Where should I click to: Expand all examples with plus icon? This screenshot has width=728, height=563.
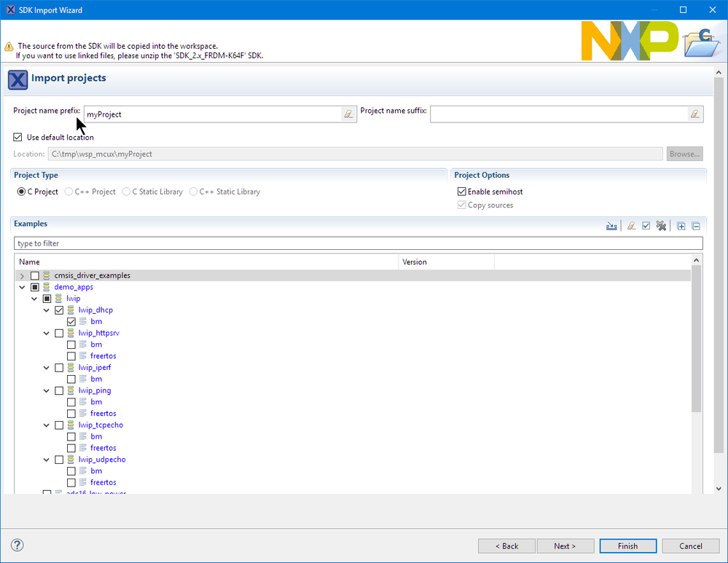click(x=681, y=227)
